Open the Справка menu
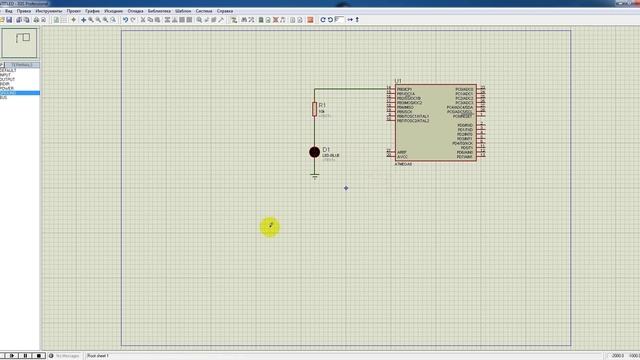The width and height of the screenshot is (640, 360). pyautogui.click(x=225, y=11)
